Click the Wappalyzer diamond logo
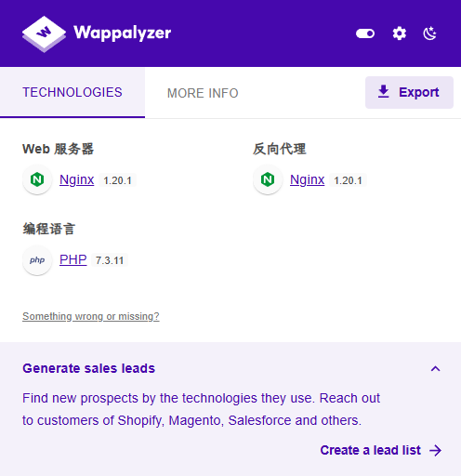461x476 pixels. (44, 33)
